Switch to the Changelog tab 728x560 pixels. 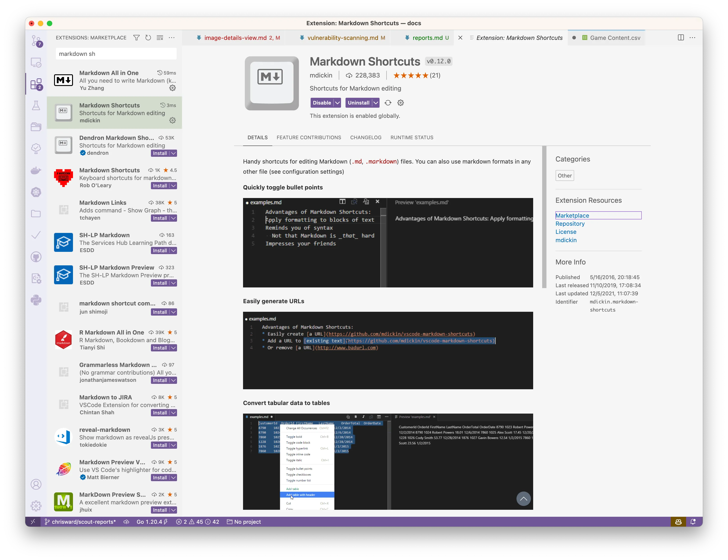[366, 137]
